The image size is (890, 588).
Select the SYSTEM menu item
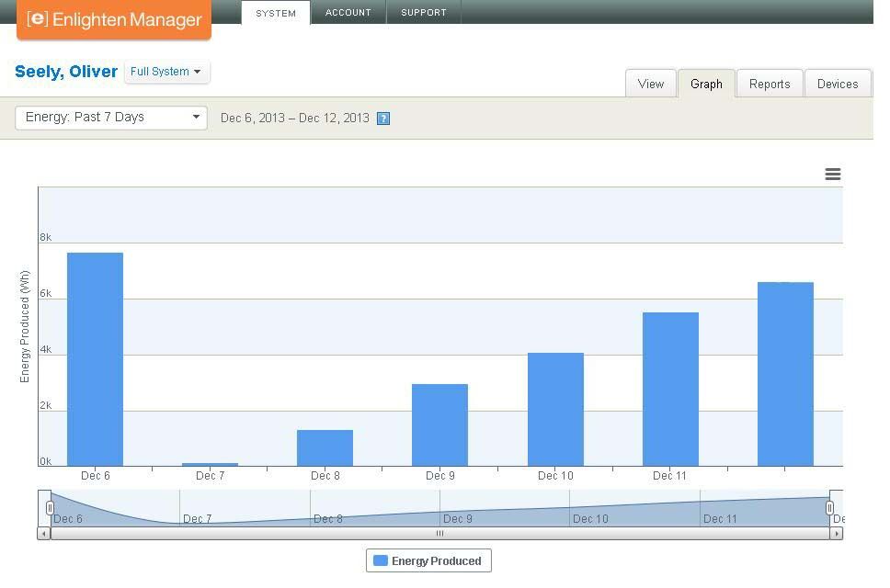(276, 13)
